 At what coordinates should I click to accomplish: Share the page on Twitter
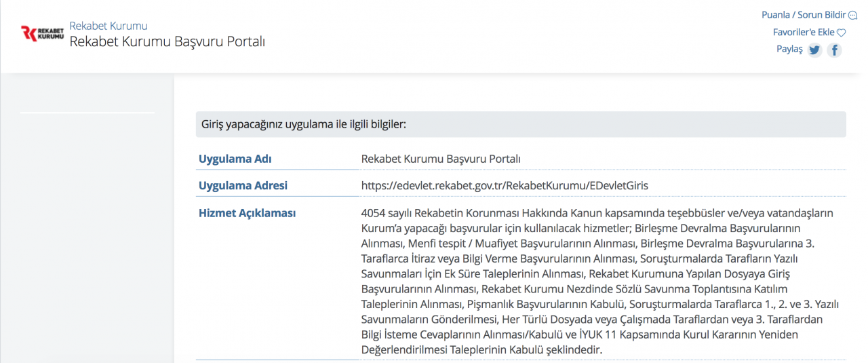click(x=814, y=50)
